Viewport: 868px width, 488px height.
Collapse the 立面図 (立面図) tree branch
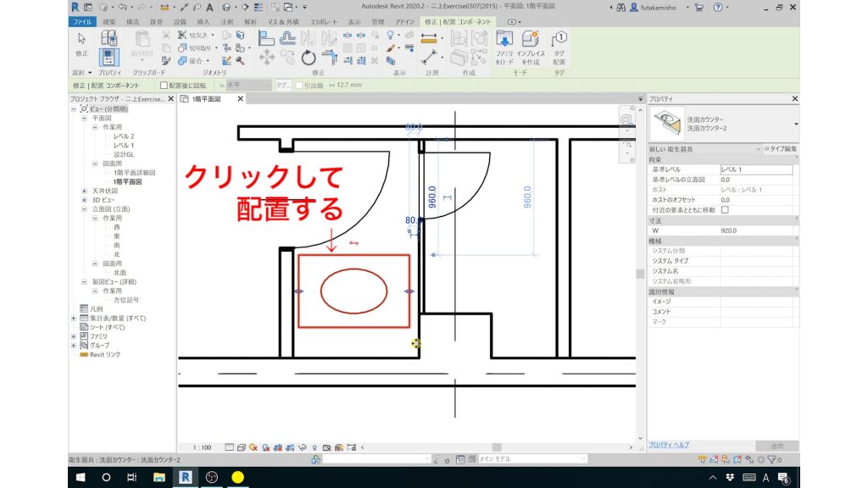[x=84, y=208]
